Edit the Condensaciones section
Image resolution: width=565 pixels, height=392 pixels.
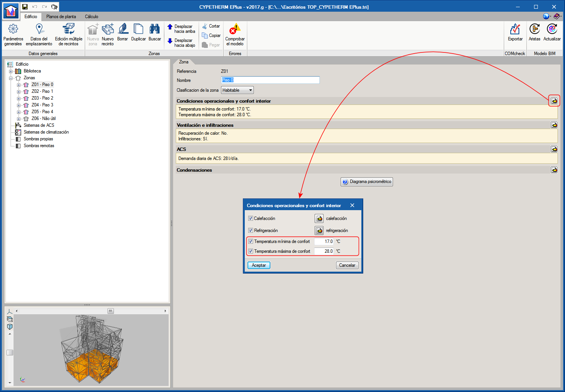click(x=554, y=170)
